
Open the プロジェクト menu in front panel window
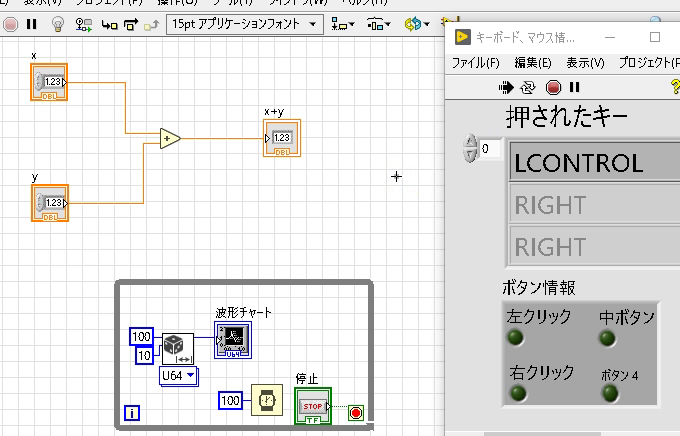click(x=649, y=63)
